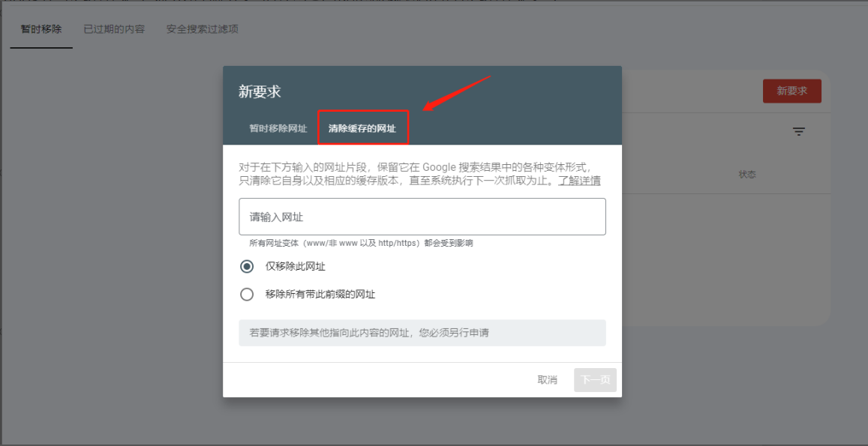Switch to the 暂时移除网址 dialog tab

click(278, 128)
